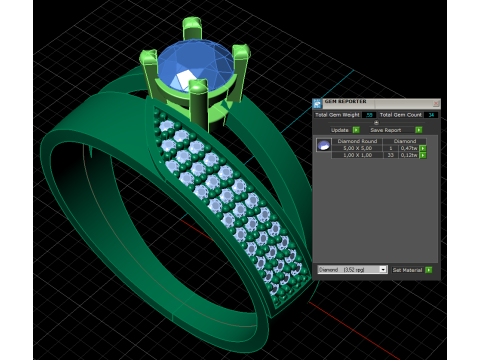Select the round diamond gem thumbnail
Image resolution: width=480 pixels, height=360 pixels.
[324, 146]
